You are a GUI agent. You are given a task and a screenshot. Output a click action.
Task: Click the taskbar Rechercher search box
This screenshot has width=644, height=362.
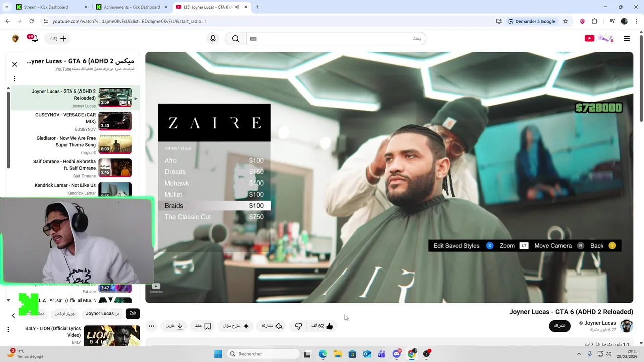tap(263, 354)
